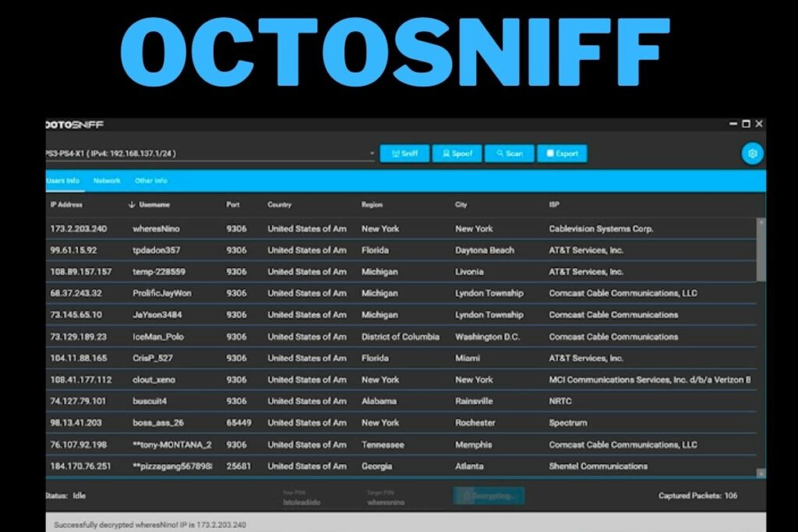Select IP address 99.61.15.92
Screen dimensions: 798x532
(73, 250)
